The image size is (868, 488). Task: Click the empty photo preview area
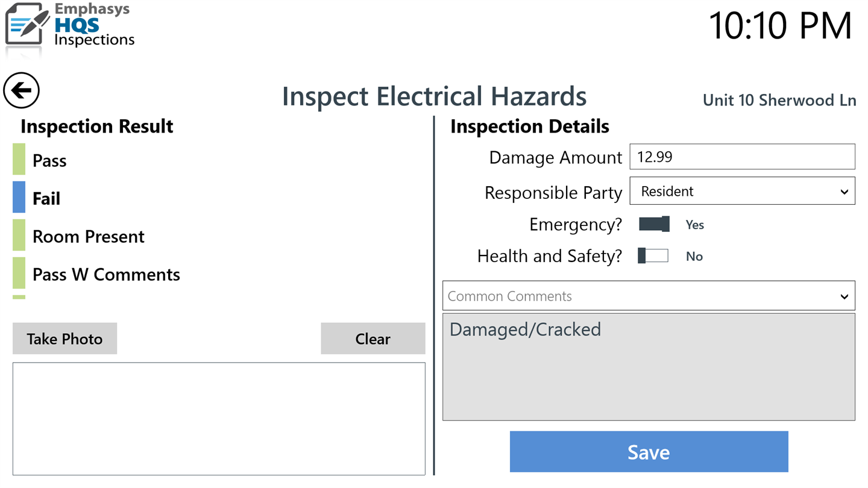click(219, 419)
